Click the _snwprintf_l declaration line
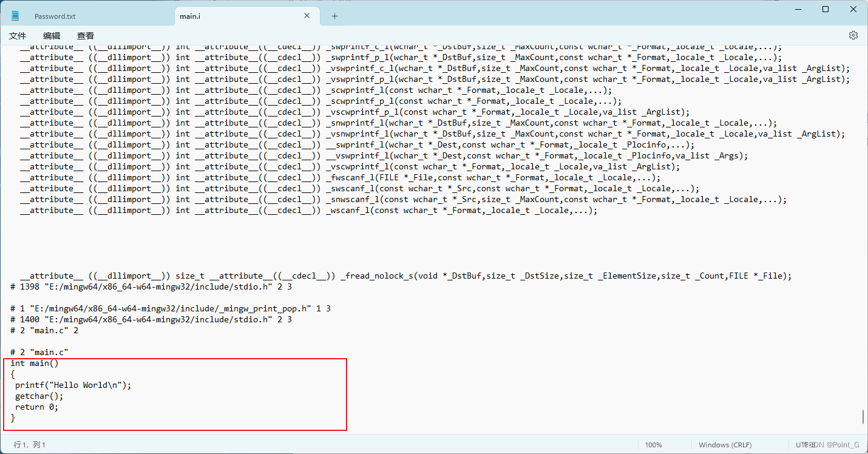 [399, 123]
